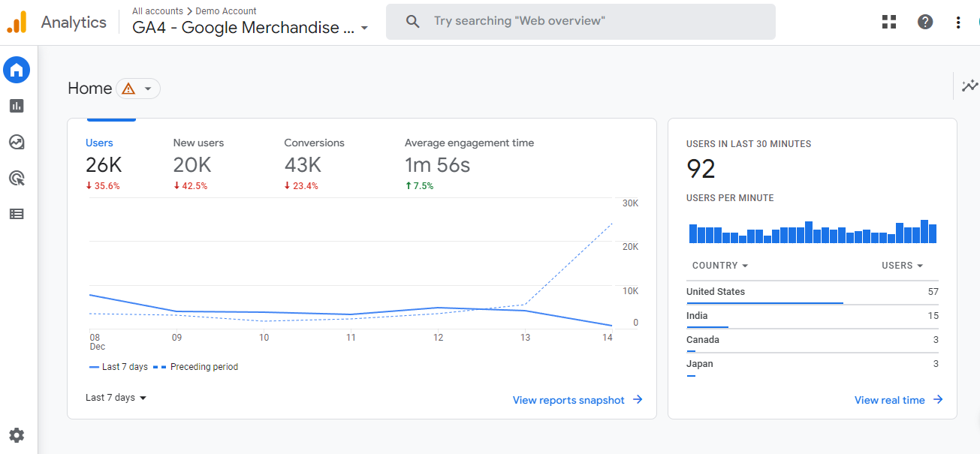This screenshot has height=454, width=980.
Task: Open Configure table sidebar icon
Action: point(17,214)
